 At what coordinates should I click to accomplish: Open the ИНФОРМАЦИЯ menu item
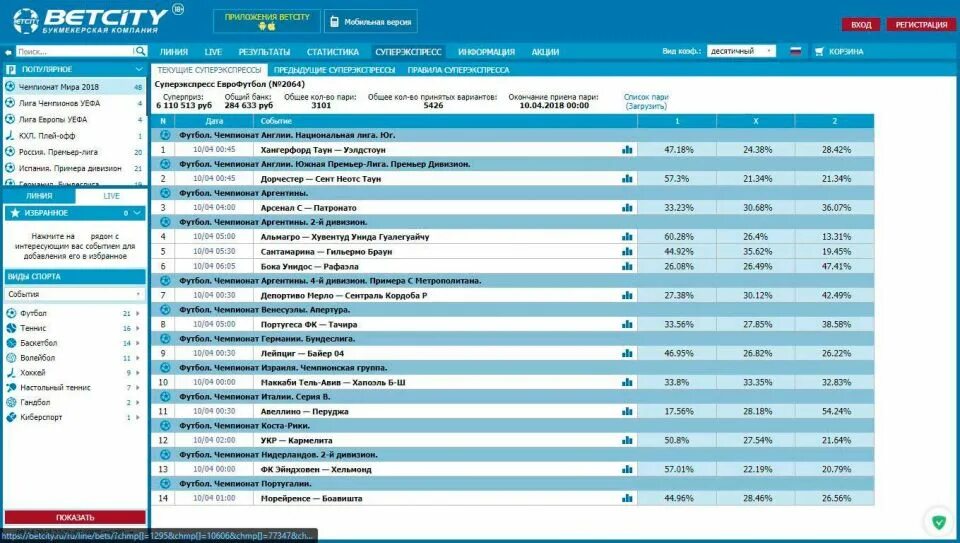point(486,52)
